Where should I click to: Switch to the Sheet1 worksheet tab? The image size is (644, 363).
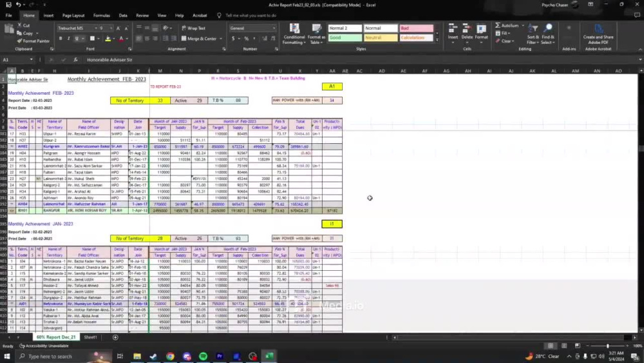point(90,337)
